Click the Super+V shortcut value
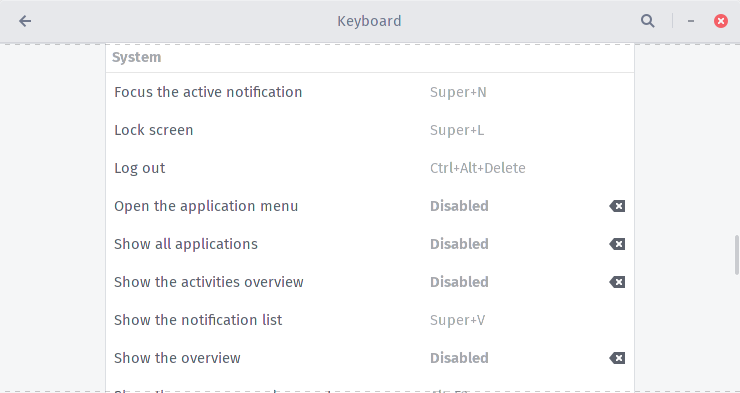The width and height of the screenshot is (740, 393). click(457, 320)
